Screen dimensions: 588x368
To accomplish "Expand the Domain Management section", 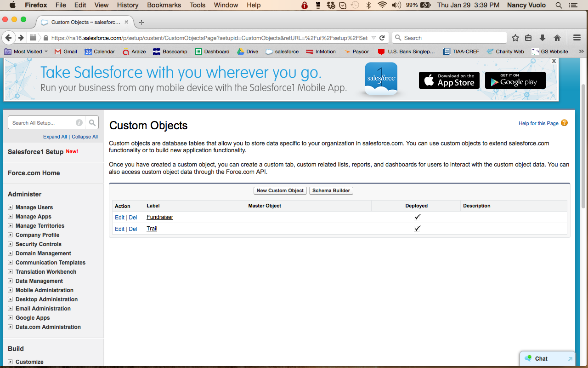I will [11, 253].
